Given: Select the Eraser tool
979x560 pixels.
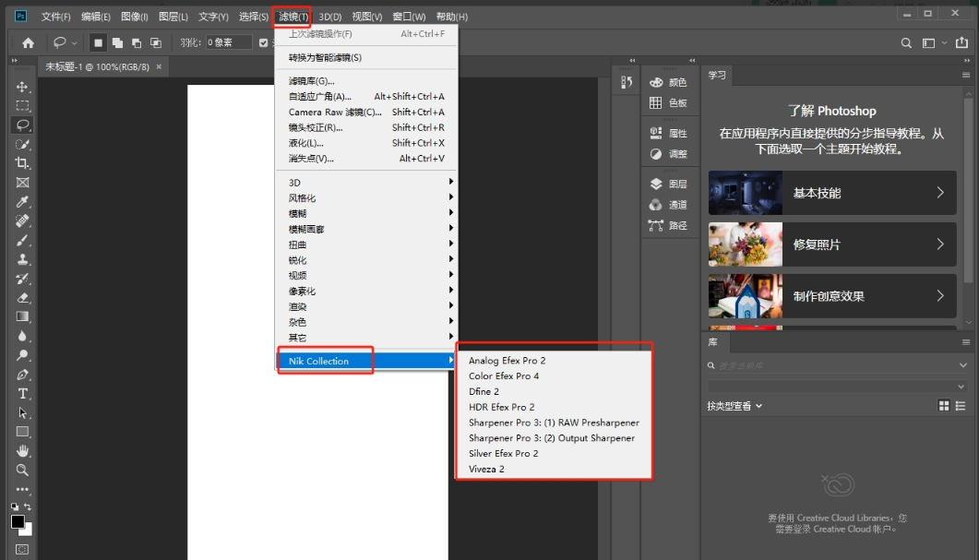Looking at the screenshot, I should click(x=22, y=298).
